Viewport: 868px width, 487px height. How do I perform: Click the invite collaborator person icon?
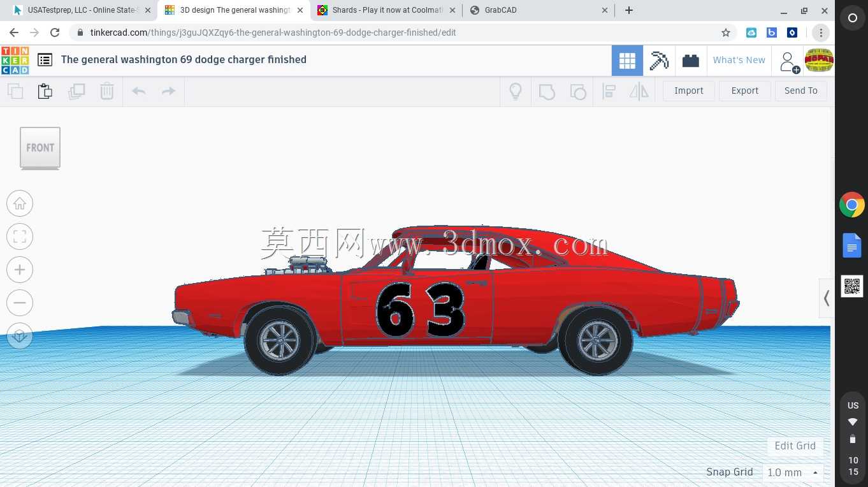pos(789,61)
